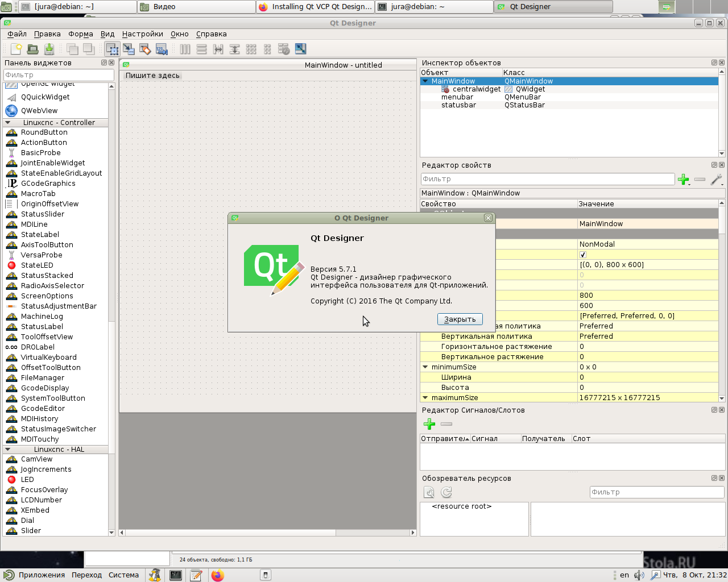
Task: Remove dynamic property with minus icon
Action: [700, 180]
